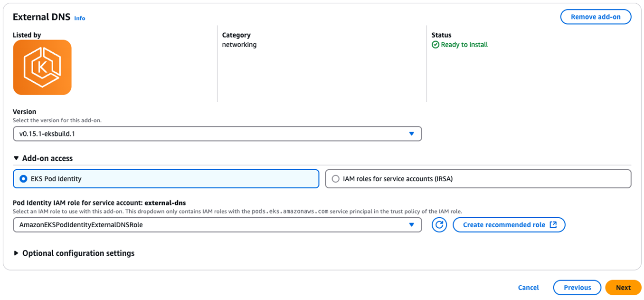Image resolution: width=644 pixels, height=300 pixels.
Task: Select the EKS Pod Identity option
Action: 23,179
